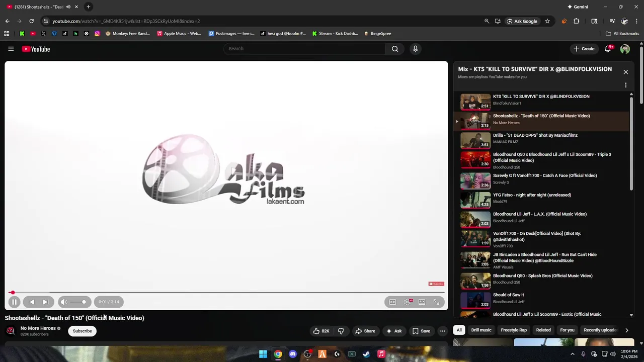
Task: Share the video
Action: (365, 331)
